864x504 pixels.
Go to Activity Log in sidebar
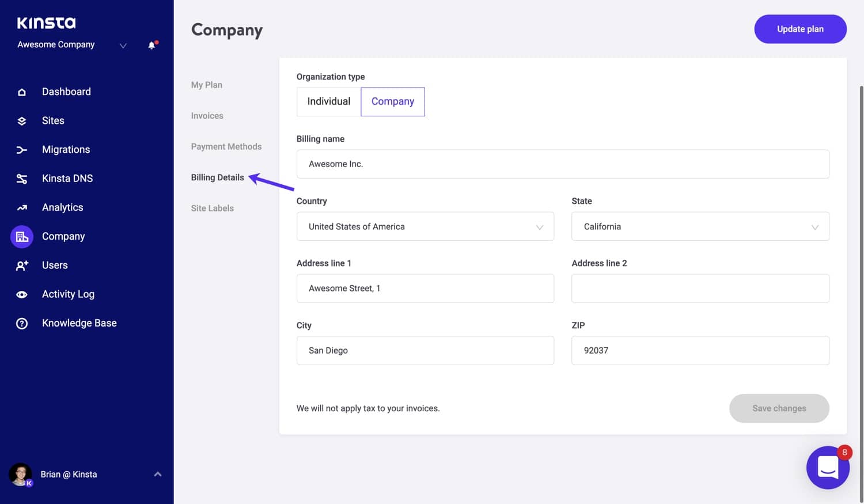click(68, 294)
